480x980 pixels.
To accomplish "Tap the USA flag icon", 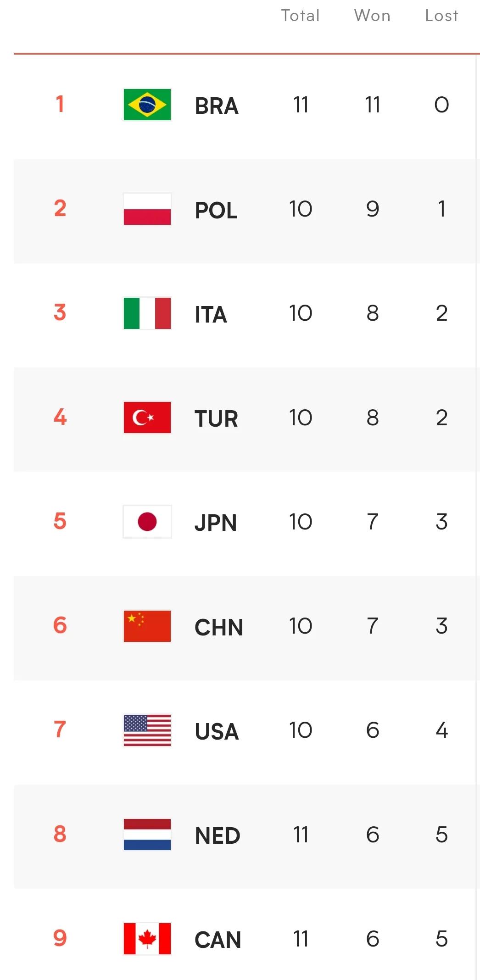I will 147,730.
